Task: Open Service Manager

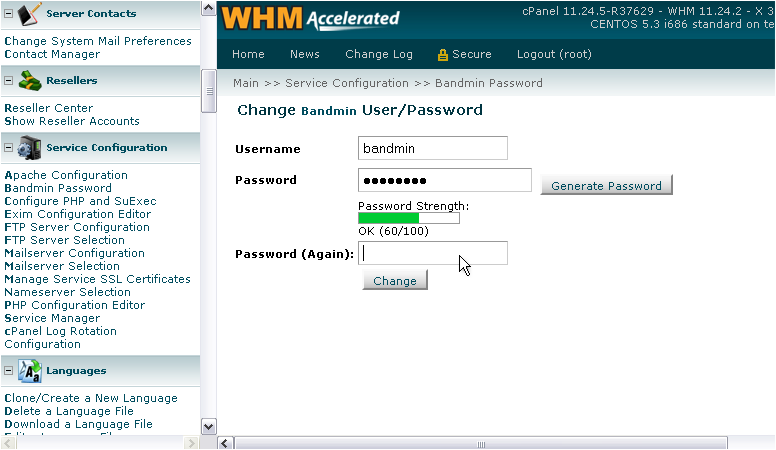Action: tap(52, 318)
